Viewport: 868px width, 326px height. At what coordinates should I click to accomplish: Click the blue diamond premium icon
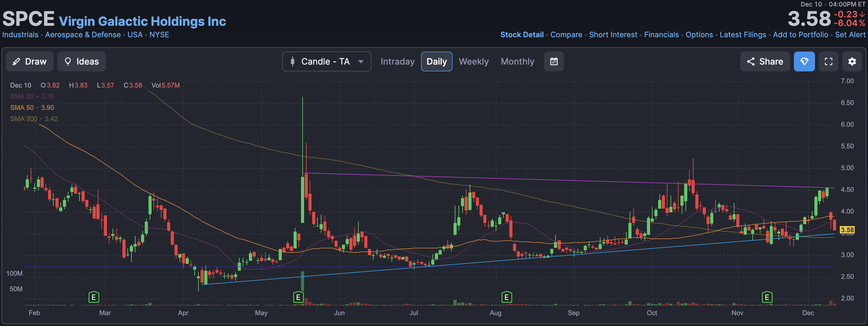[804, 61]
